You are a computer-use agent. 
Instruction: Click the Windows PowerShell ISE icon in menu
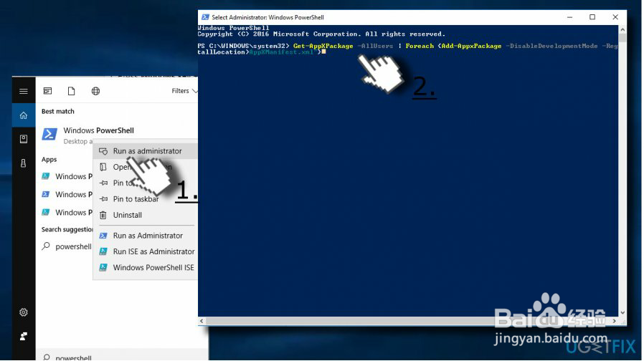pyautogui.click(x=103, y=267)
